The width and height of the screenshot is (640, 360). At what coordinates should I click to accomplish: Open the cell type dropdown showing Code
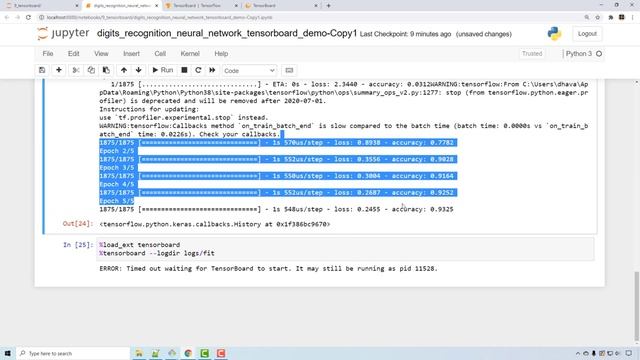[x=249, y=71]
